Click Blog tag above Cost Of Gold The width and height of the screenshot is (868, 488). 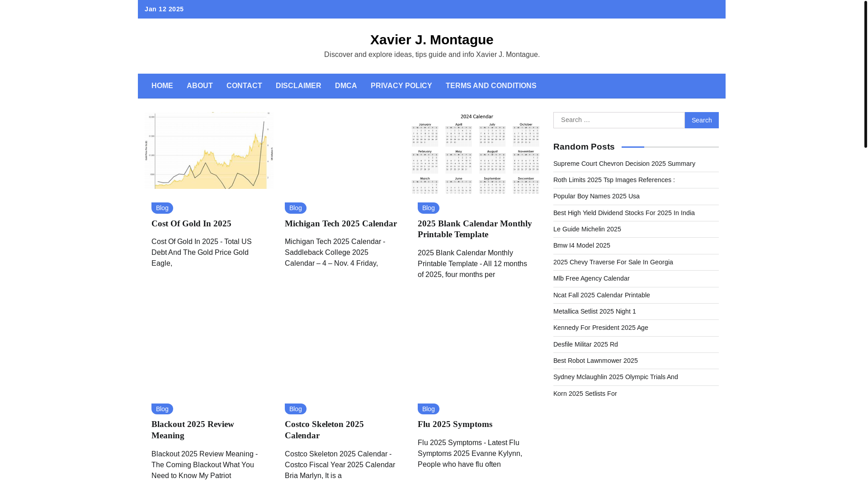click(162, 208)
